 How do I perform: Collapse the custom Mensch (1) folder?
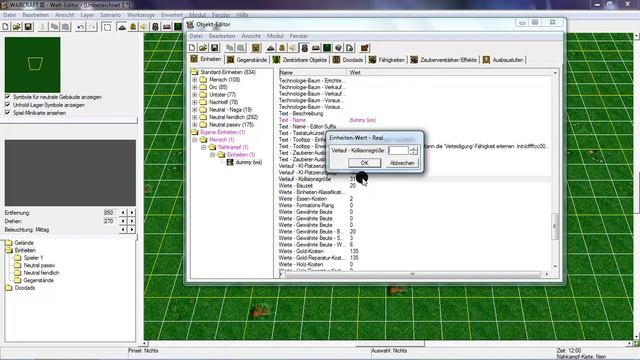(195, 140)
